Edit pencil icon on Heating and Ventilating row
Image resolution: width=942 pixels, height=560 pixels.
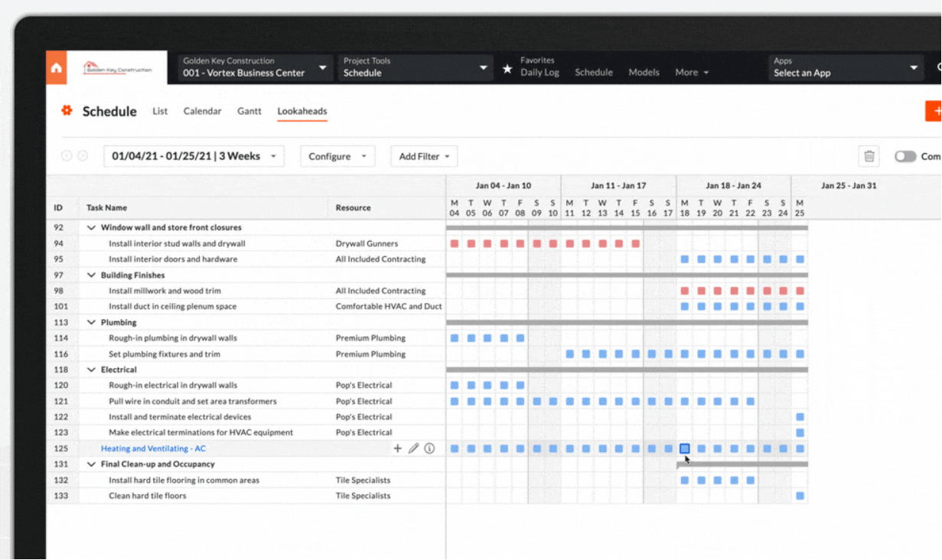(x=413, y=448)
